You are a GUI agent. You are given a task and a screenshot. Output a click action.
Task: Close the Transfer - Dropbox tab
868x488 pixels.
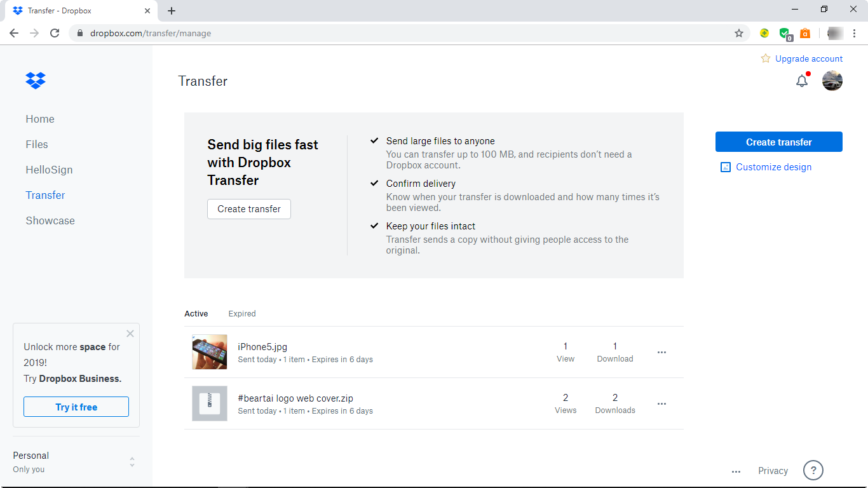[x=147, y=11]
